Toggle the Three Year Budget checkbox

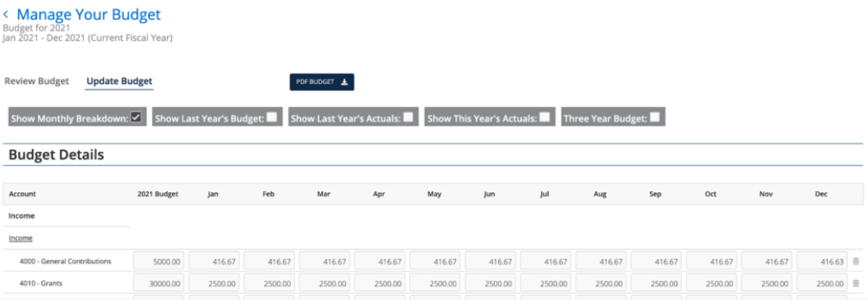point(655,118)
